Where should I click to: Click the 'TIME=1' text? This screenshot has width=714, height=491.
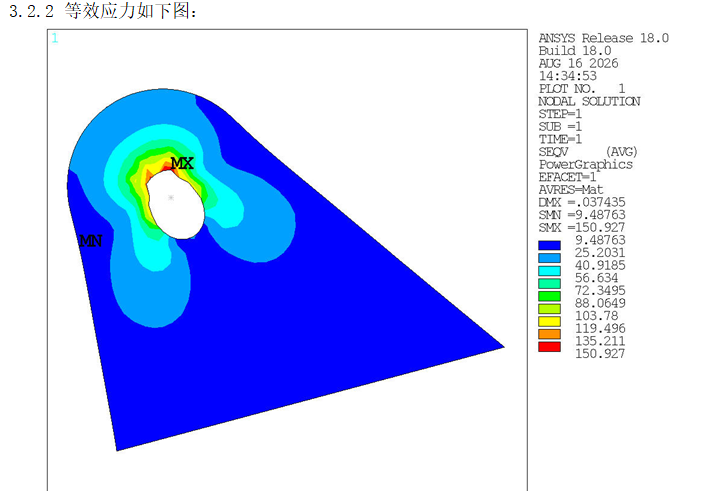pos(560,139)
